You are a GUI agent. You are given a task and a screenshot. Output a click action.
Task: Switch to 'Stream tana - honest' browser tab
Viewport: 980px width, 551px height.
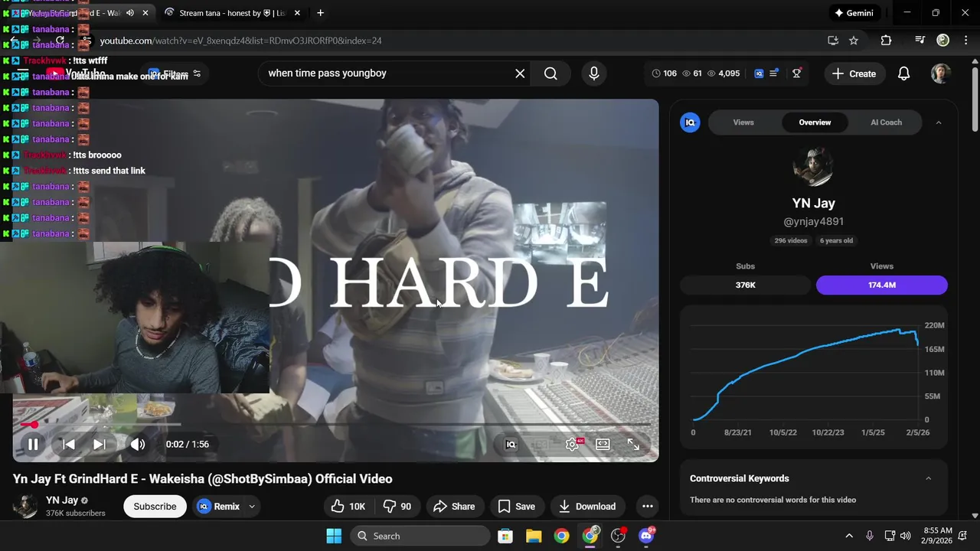[x=233, y=13]
